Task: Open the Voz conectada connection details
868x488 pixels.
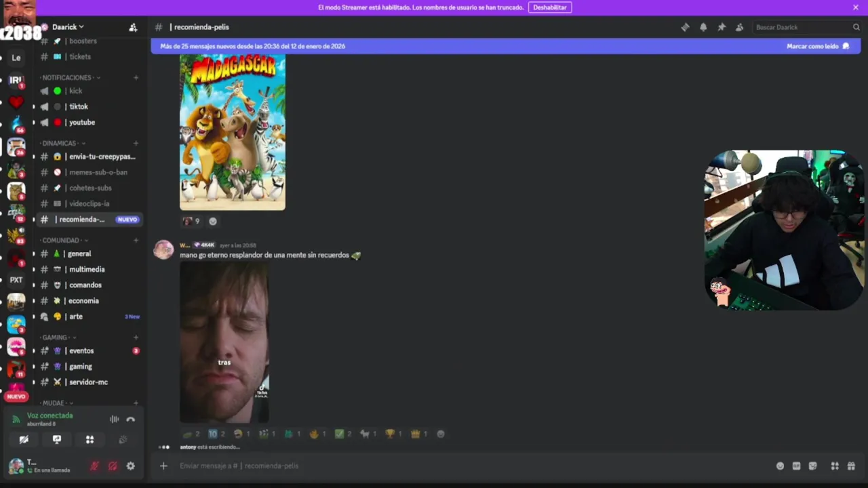Action: 50,415
